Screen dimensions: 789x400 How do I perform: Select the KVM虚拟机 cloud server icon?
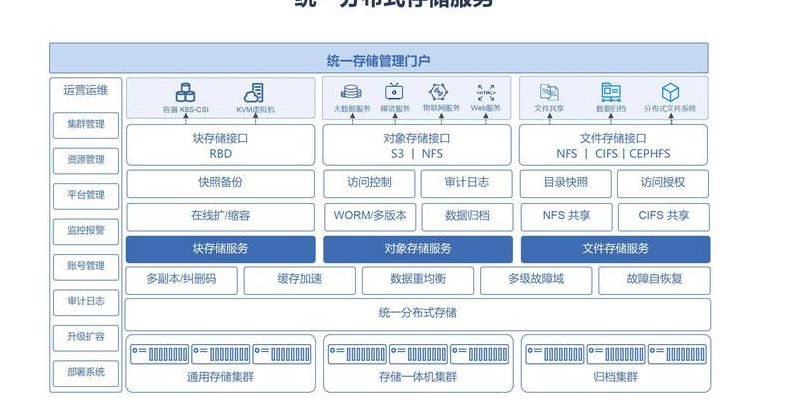pos(254,93)
